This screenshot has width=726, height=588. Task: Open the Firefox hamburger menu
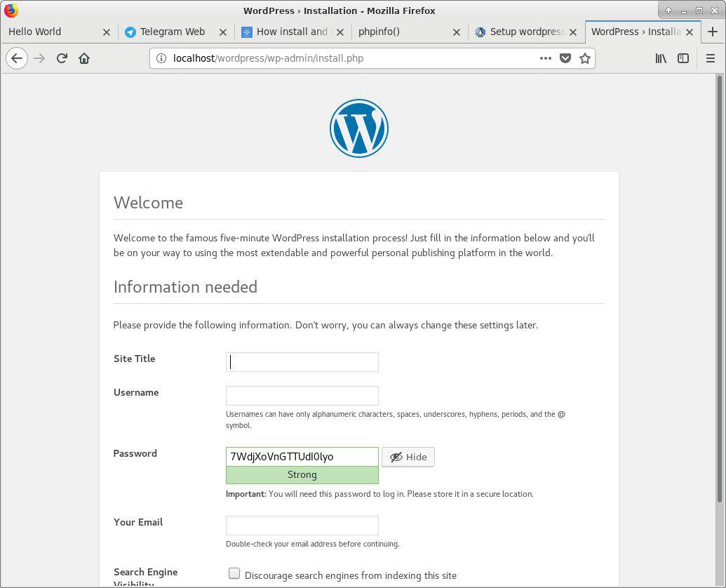[x=711, y=58]
